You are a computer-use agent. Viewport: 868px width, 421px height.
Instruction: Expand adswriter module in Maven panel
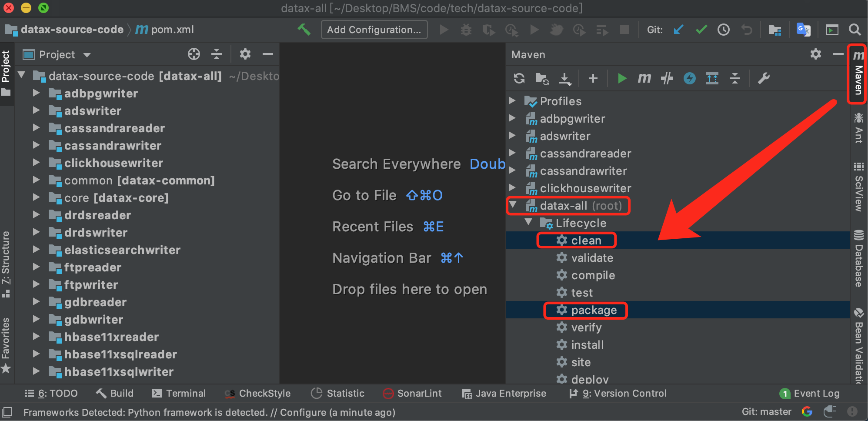513,136
